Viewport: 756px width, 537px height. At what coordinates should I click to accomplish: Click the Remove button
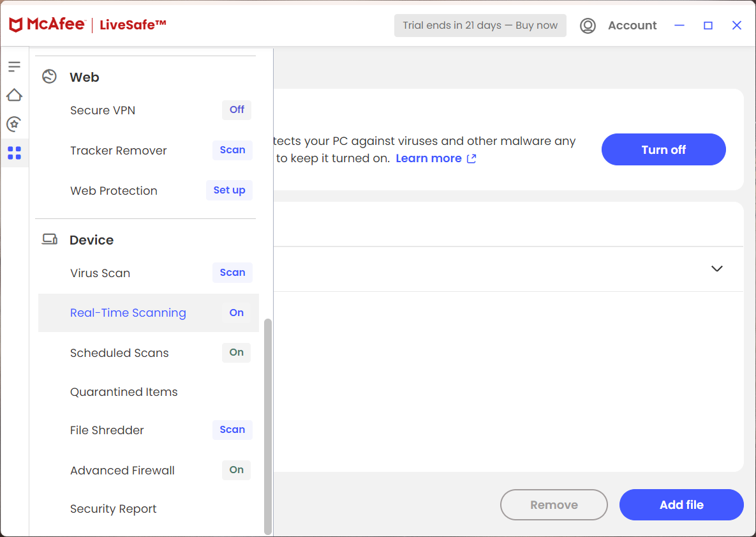(x=554, y=504)
